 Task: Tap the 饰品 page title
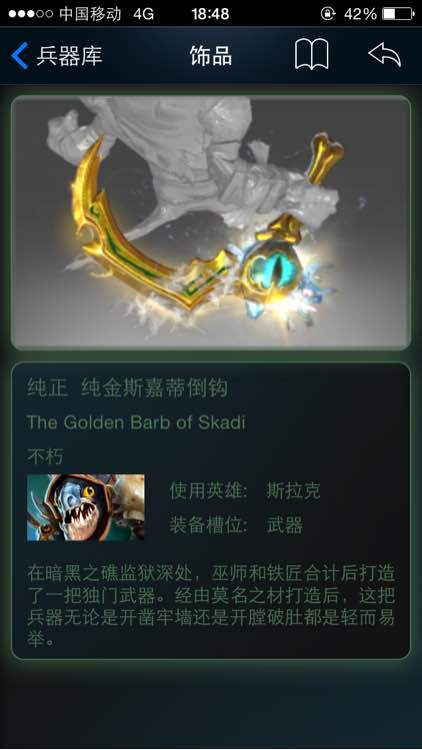pyautogui.click(x=211, y=56)
